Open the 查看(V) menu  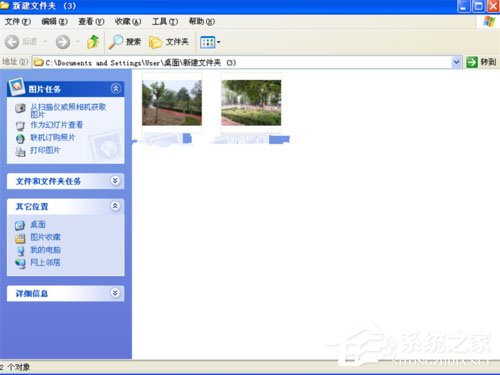[x=91, y=22]
